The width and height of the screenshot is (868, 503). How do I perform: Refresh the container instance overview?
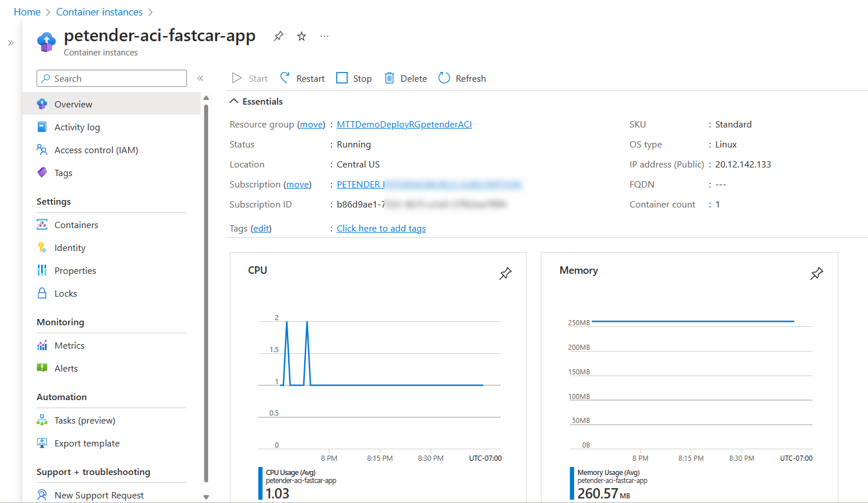462,78
